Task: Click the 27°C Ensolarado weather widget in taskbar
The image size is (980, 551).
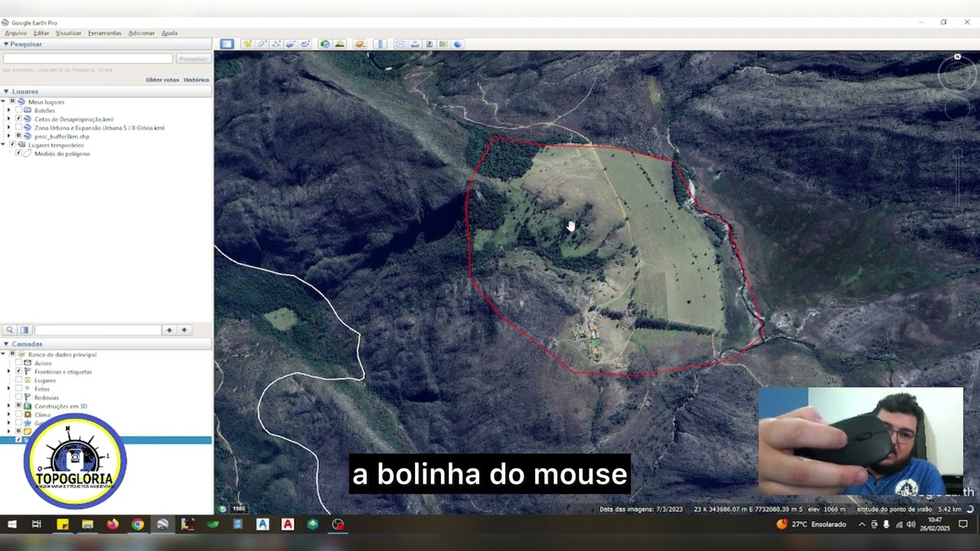Action: pos(812,524)
